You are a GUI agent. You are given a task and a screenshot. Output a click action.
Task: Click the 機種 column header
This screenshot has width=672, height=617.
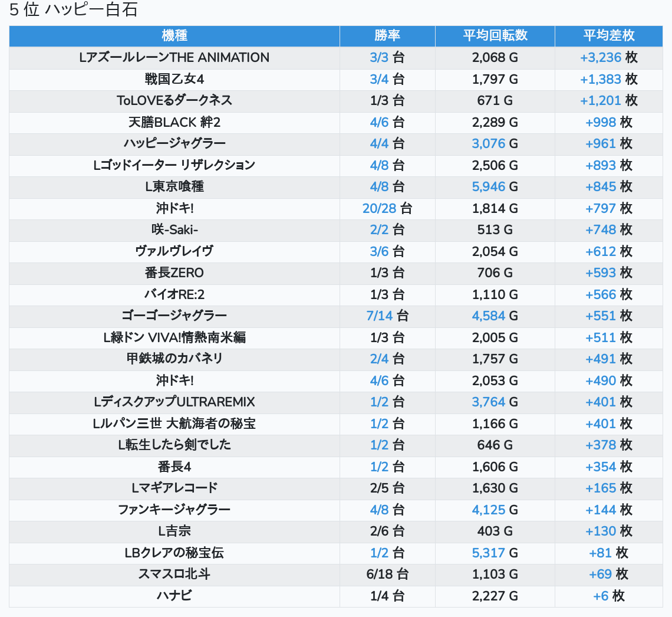coord(174,35)
